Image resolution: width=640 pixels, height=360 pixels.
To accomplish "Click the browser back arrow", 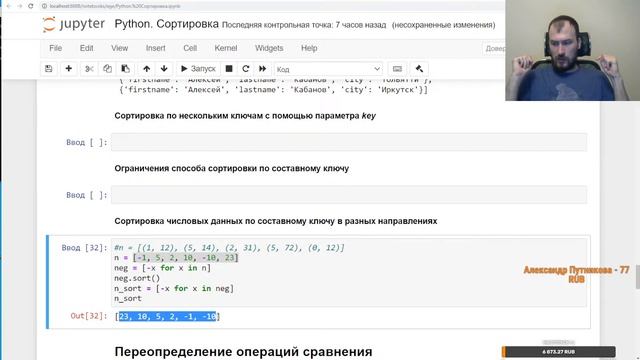I will (9, 6).
